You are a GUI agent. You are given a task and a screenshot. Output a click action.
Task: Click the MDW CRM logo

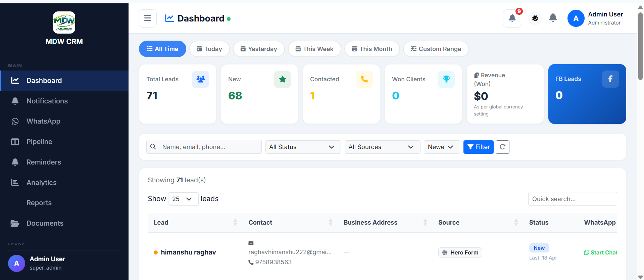point(64,22)
